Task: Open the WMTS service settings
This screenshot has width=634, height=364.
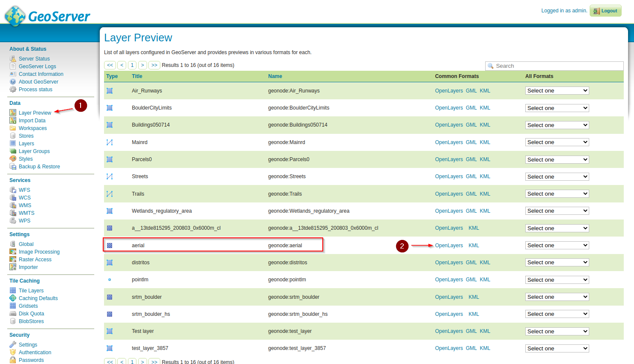Action: coord(26,213)
